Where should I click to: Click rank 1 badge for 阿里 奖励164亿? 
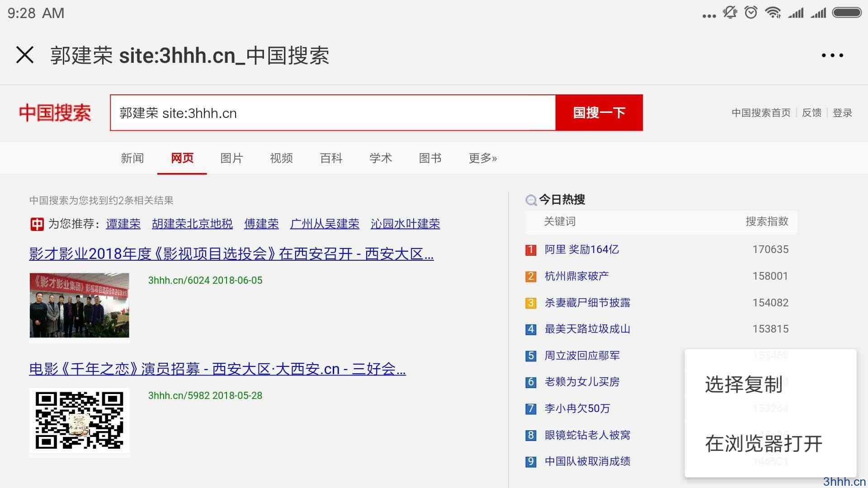[x=531, y=250]
